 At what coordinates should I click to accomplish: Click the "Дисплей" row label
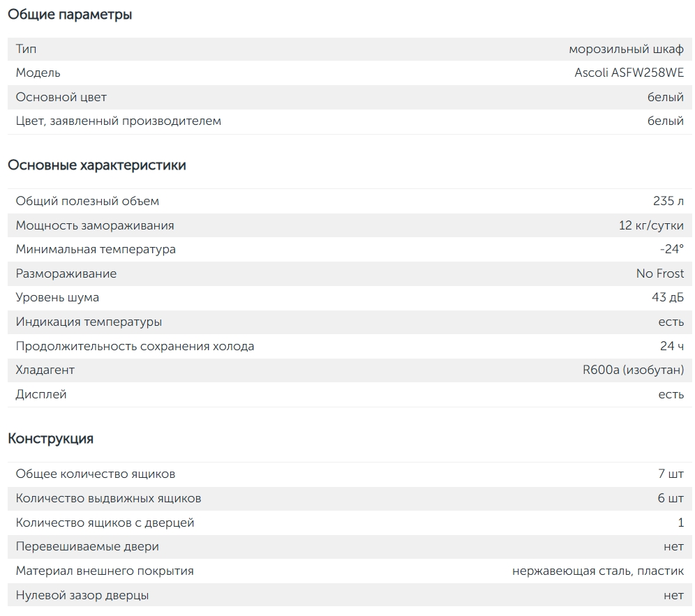[x=41, y=394]
